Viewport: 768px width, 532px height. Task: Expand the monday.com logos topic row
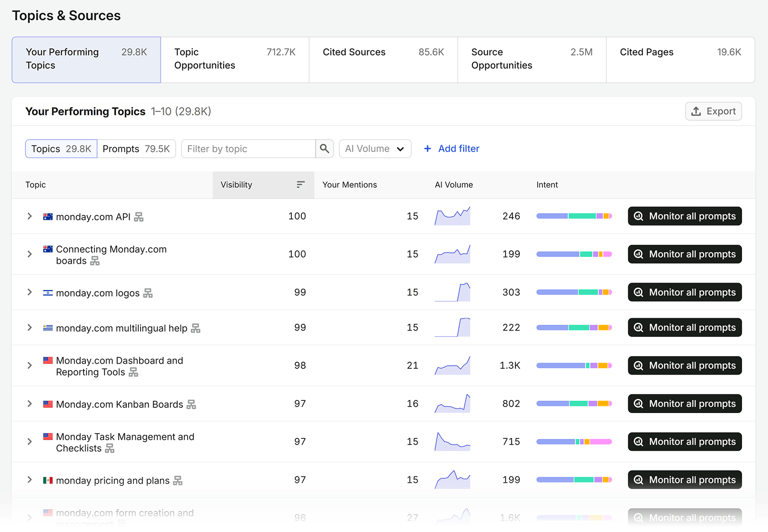point(30,292)
